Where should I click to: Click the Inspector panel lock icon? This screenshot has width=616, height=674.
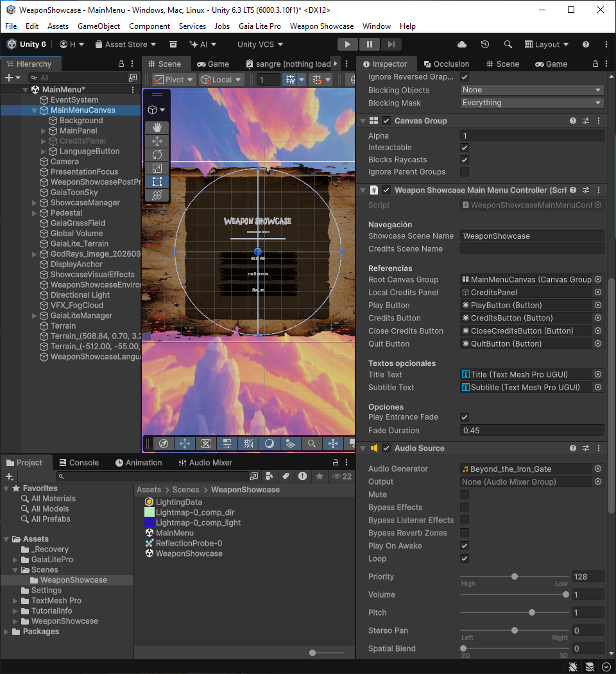coord(595,64)
